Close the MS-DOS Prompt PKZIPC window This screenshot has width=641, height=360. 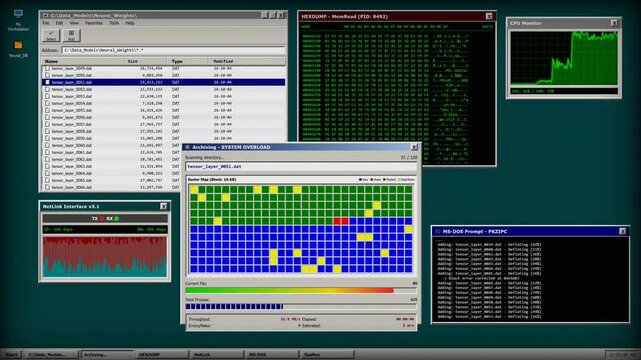coord(622,231)
